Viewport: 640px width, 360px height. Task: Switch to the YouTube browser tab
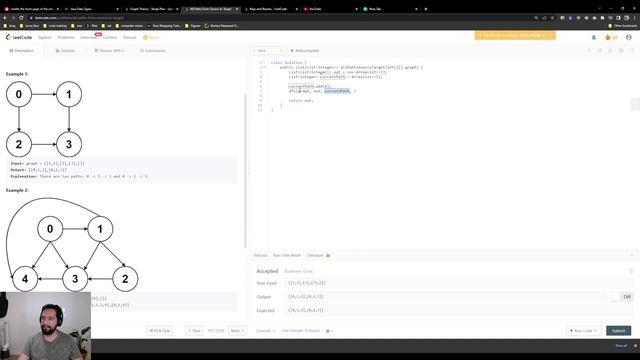331,9
